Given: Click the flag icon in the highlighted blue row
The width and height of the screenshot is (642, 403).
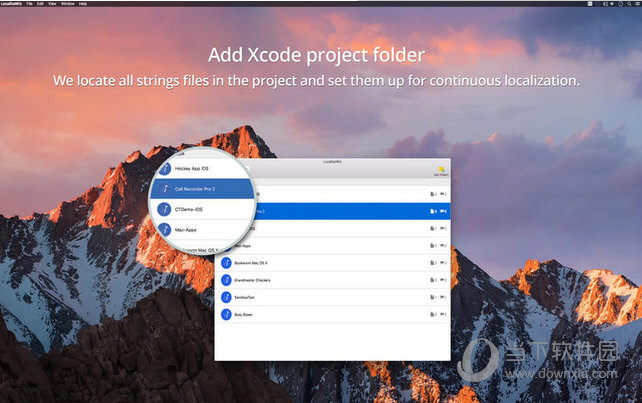Looking at the screenshot, I should [442, 211].
